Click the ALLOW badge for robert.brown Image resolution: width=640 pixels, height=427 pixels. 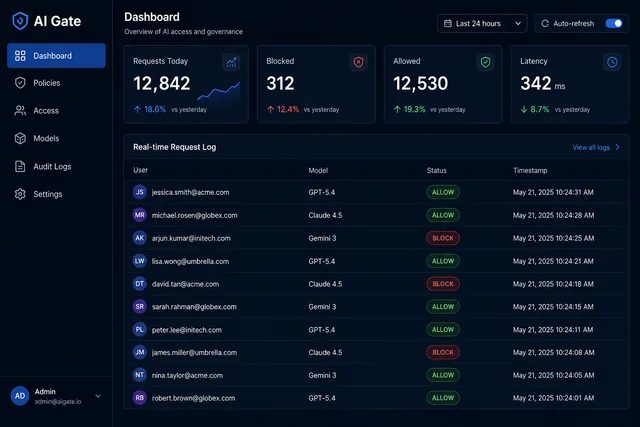click(x=443, y=398)
